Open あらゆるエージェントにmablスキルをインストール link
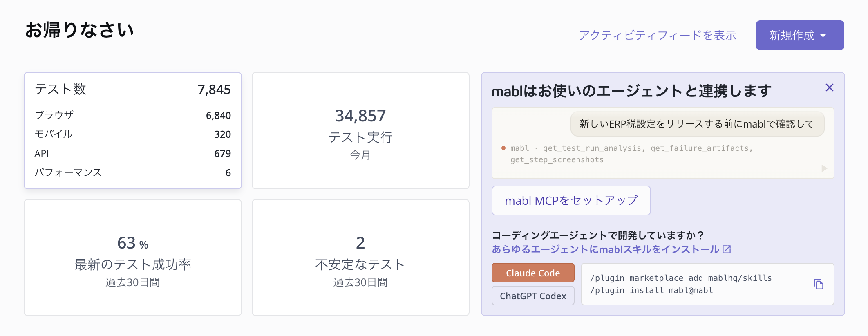 click(611, 249)
